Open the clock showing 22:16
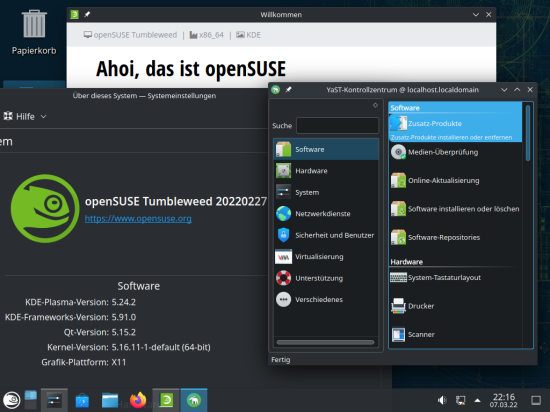Screen dimensions: 550x412 pos(503,400)
